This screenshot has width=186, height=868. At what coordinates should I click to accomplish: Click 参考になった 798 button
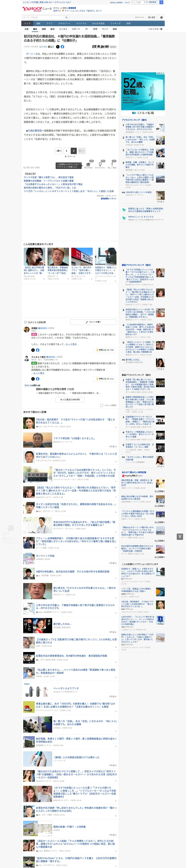tap(105, 350)
